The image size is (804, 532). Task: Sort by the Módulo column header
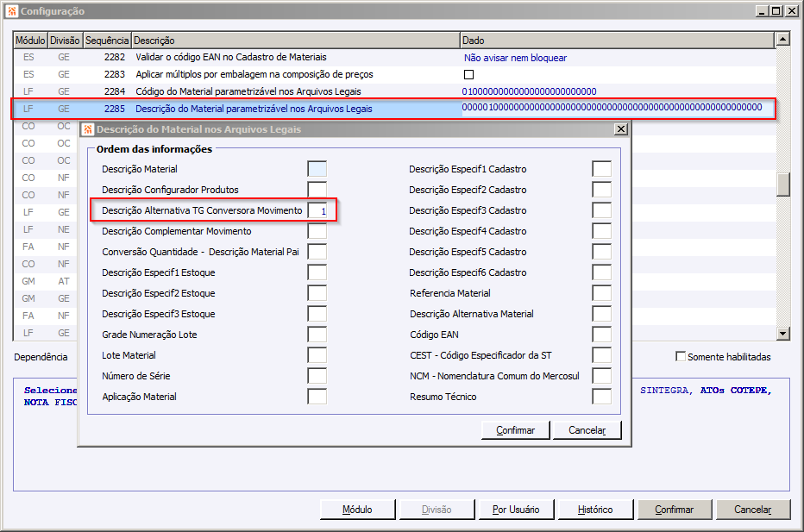(30, 41)
